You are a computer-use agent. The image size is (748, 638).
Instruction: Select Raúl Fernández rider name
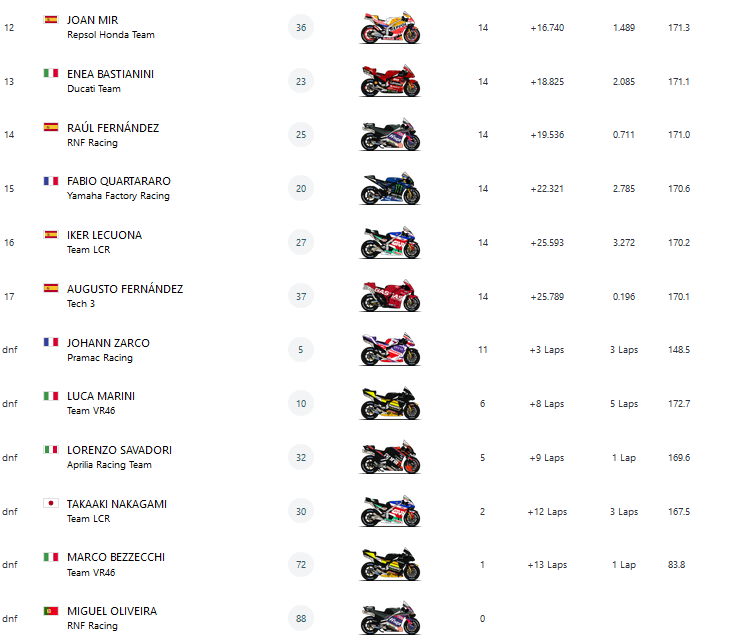point(112,128)
